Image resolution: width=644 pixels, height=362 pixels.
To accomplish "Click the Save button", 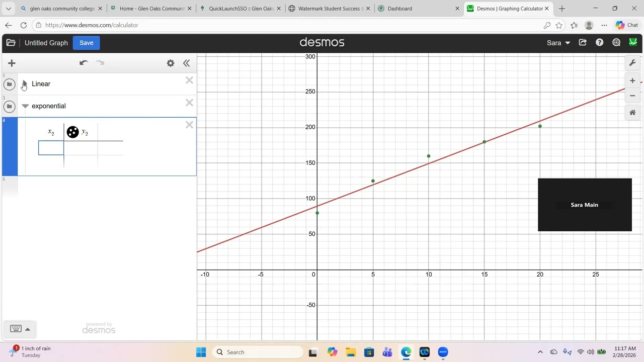I will [x=86, y=43].
